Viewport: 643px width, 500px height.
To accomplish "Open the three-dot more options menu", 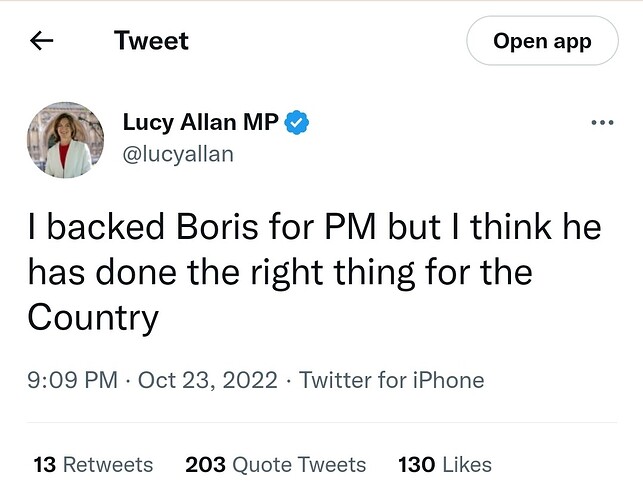I will 602,122.
